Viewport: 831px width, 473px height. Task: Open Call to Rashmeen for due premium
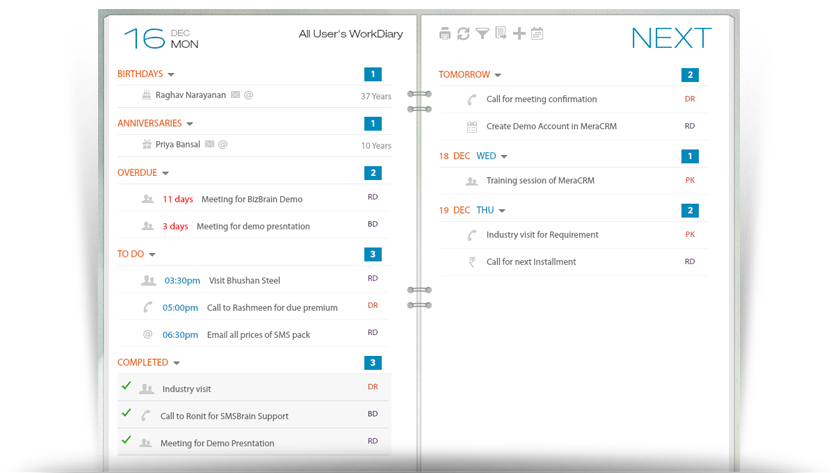click(272, 308)
